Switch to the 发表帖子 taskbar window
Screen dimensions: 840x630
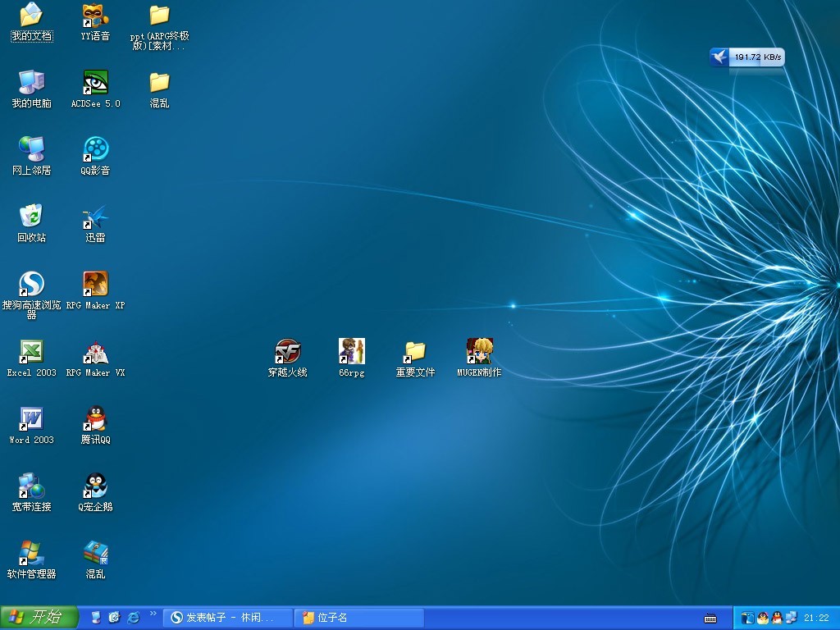[x=228, y=618]
